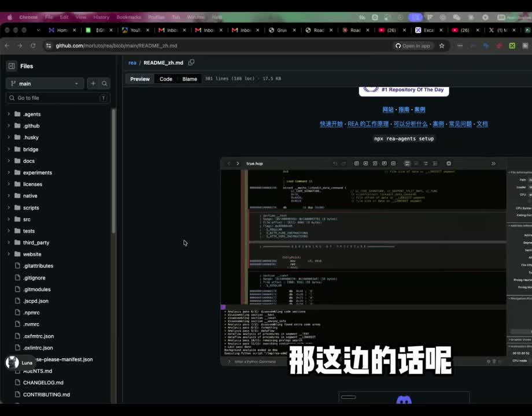Focus the Go to file field
The height and width of the screenshot is (416, 532).
[x=58, y=98]
